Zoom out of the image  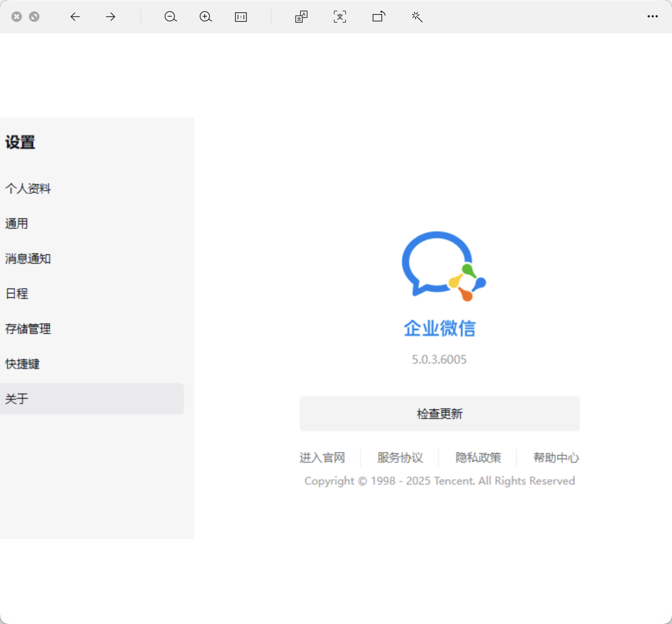click(x=170, y=17)
